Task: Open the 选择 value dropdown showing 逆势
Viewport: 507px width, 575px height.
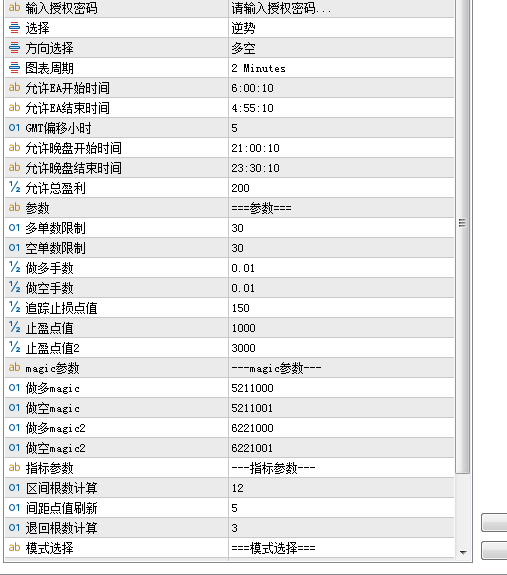Action: [341, 28]
